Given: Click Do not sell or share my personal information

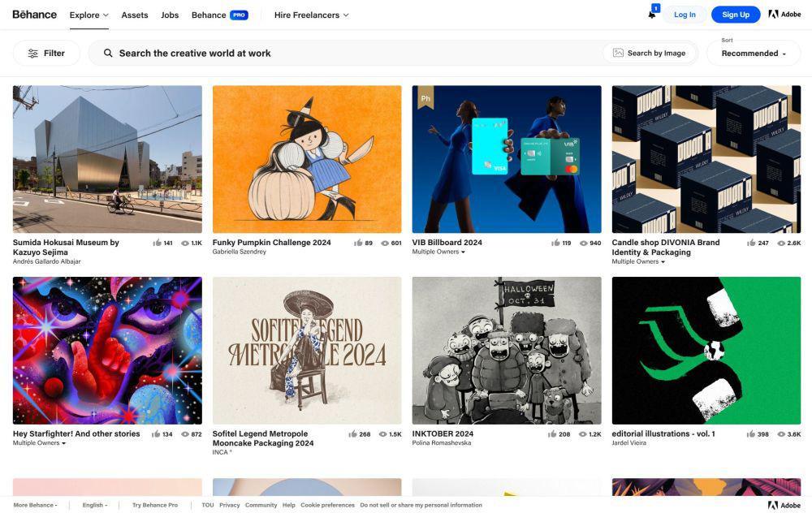Looking at the screenshot, I should (x=421, y=505).
